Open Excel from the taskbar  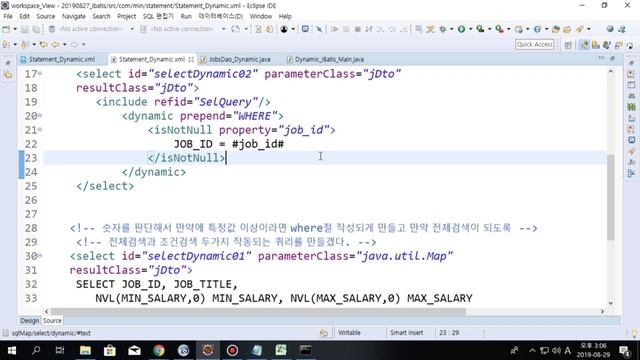(281, 350)
